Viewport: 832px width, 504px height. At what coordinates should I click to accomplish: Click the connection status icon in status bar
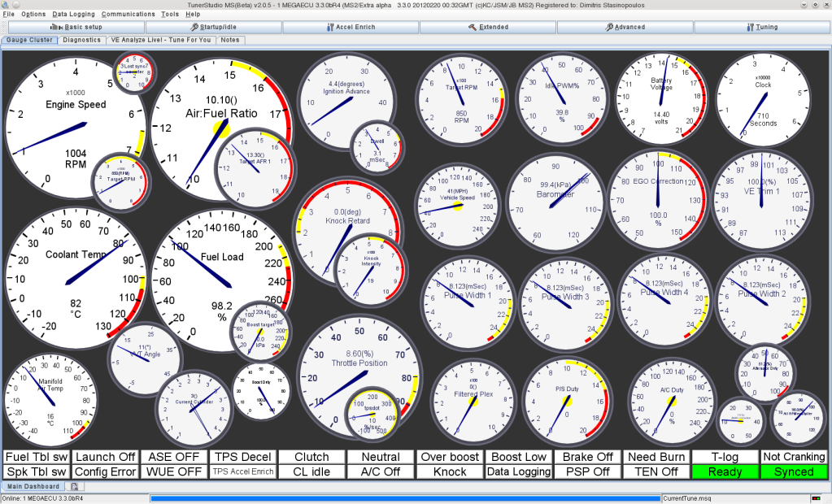point(816,498)
